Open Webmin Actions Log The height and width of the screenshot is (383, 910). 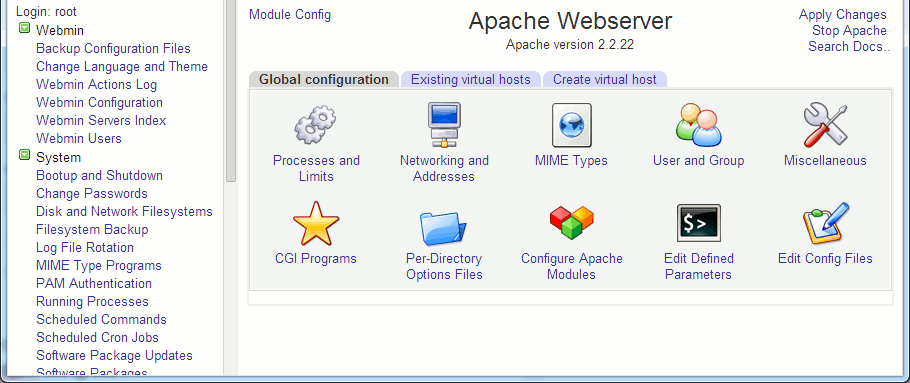pos(96,85)
